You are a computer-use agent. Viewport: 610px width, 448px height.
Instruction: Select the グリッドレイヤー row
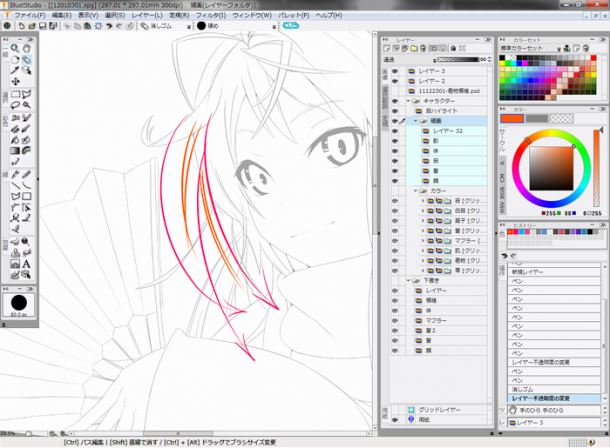tap(447, 410)
